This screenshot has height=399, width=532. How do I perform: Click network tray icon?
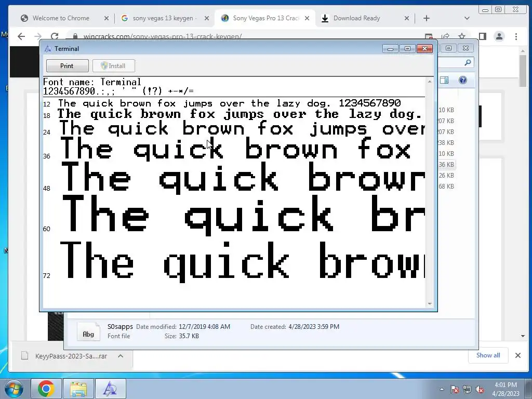coord(467,389)
